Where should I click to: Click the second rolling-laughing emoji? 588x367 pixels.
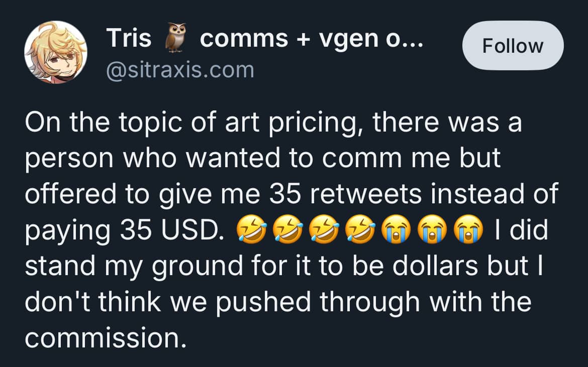287,230
